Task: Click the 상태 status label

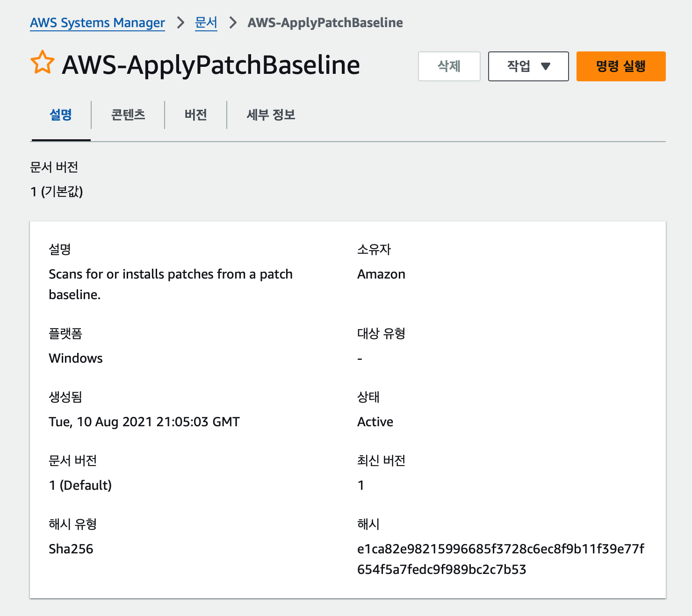Action: tap(368, 397)
